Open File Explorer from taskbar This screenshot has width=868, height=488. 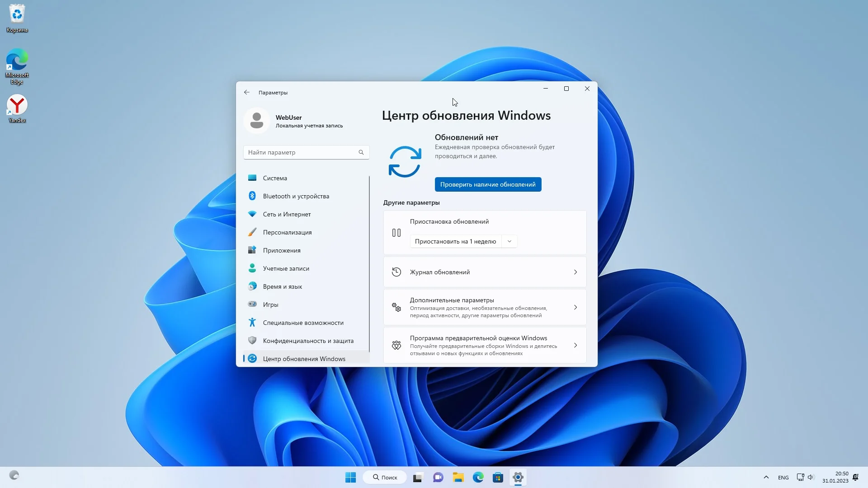[x=458, y=477]
